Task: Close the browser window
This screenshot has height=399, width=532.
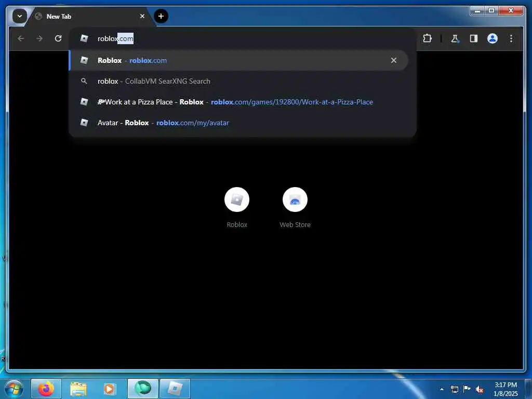Action: [x=511, y=11]
